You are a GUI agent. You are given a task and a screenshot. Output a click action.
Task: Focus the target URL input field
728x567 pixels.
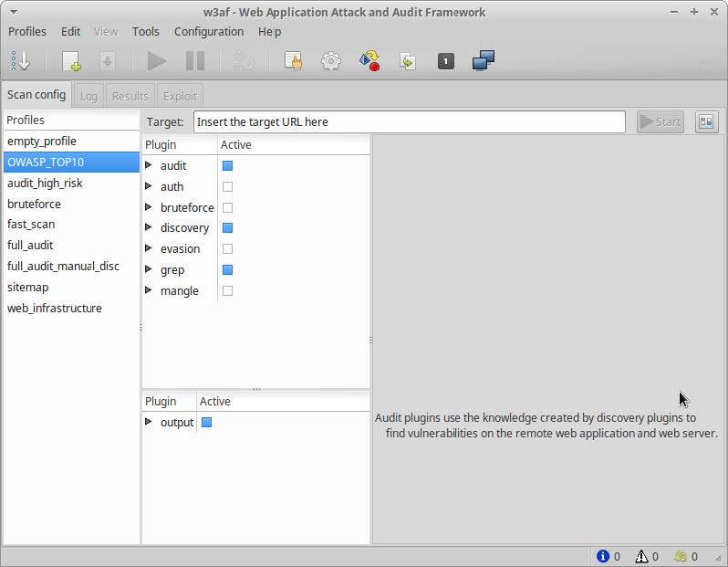[x=409, y=121]
